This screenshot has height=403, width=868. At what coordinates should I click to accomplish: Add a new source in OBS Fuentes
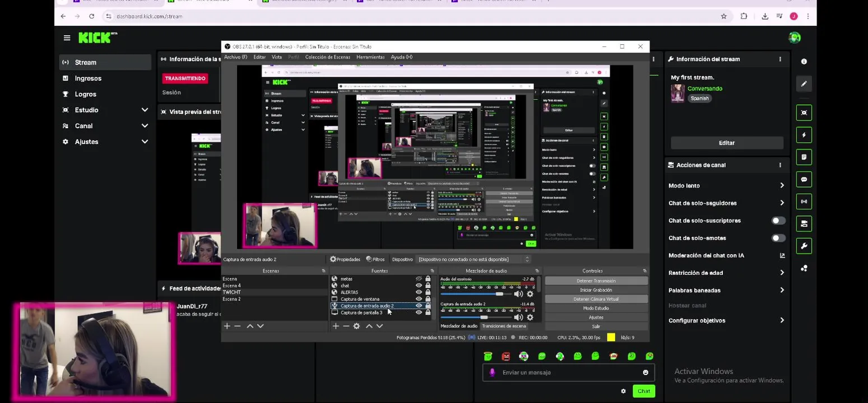coord(336,326)
